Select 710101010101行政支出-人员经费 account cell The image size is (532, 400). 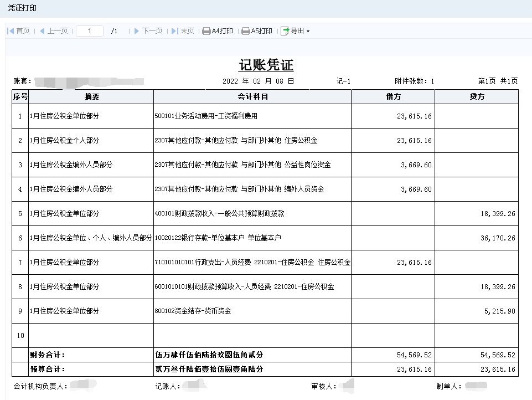(253, 263)
